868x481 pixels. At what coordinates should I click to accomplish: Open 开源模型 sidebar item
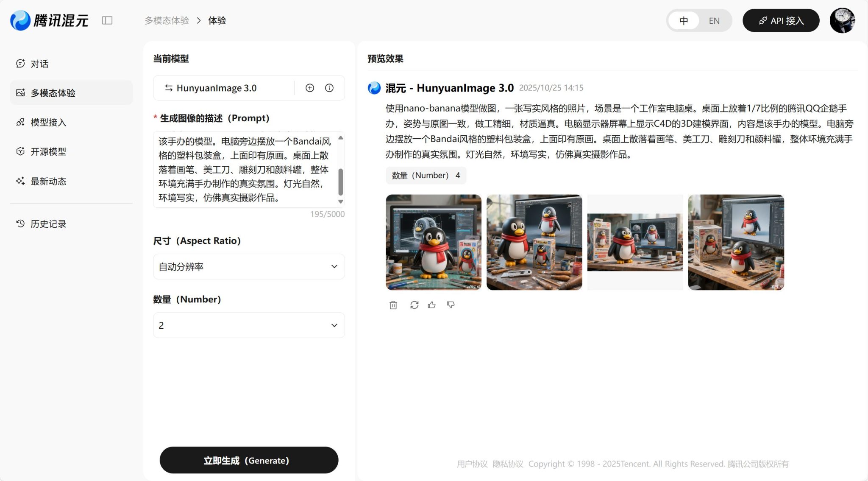[x=48, y=151]
